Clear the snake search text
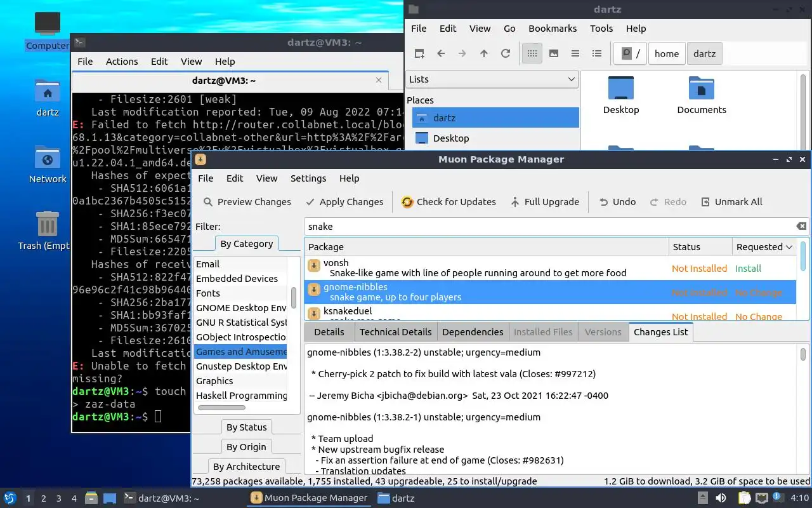The width and height of the screenshot is (812, 508). [x=802, y=226]
